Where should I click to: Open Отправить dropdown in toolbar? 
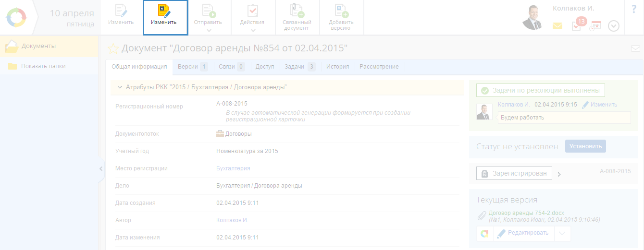pyautogui.click(x=209, y=30)
